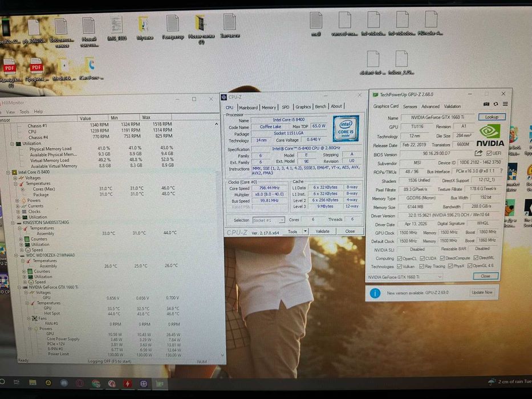
Task: Toggle the UEFI checkbox in GPU-Z
Action: click(489, 153)
